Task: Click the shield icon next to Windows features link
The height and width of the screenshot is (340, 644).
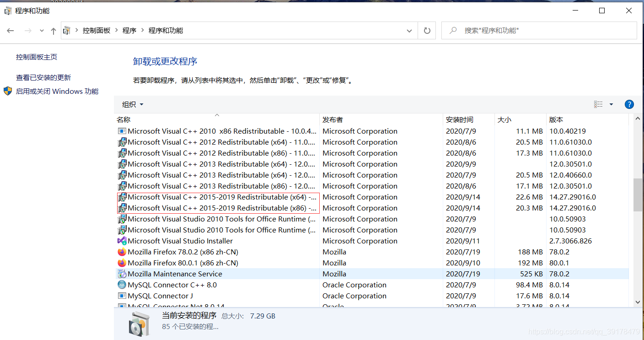Action: [7, 91]
